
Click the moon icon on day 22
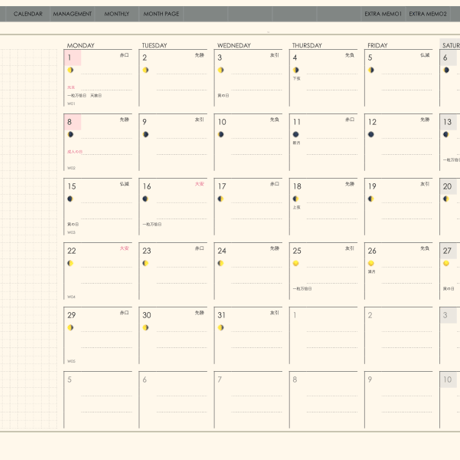(x=70, y=263)
